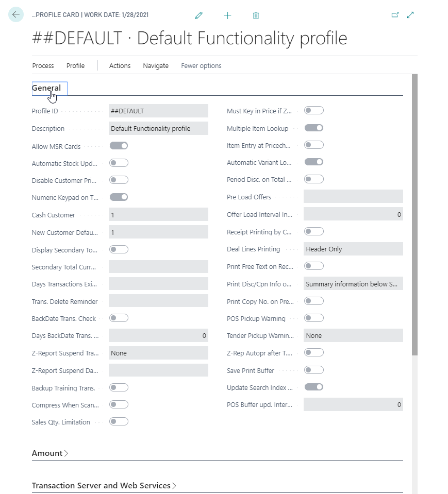Enable the Automatic Stock Update toggle
Screen dimensions: 448x494
click(119, 163)
